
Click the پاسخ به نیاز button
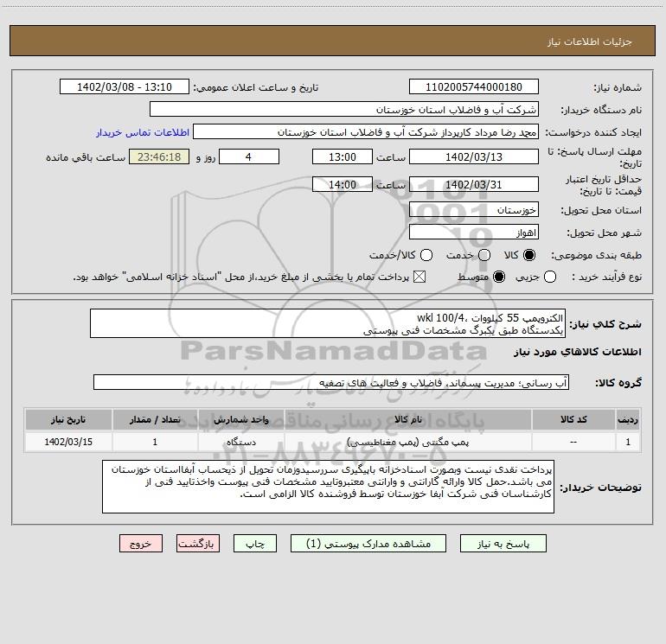(503, 544)
